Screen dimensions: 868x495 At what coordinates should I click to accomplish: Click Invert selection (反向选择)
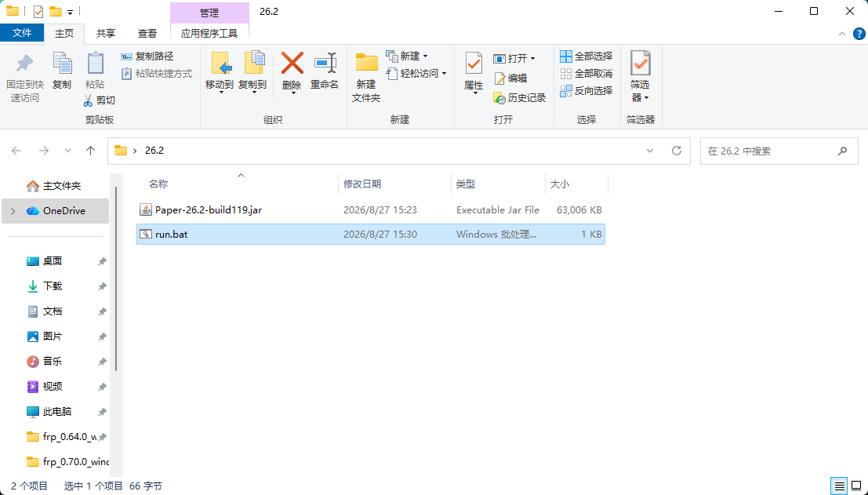click(x=587, y=90)
